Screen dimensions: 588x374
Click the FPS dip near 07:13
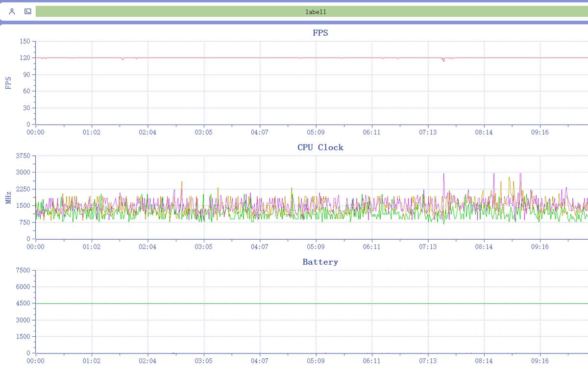pos(443,61)
